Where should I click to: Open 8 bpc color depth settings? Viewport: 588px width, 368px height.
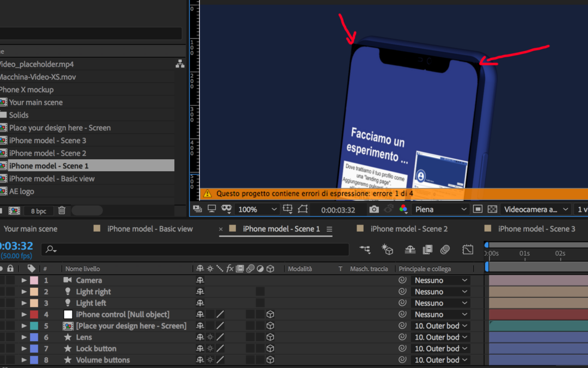[x=39, y=211]
